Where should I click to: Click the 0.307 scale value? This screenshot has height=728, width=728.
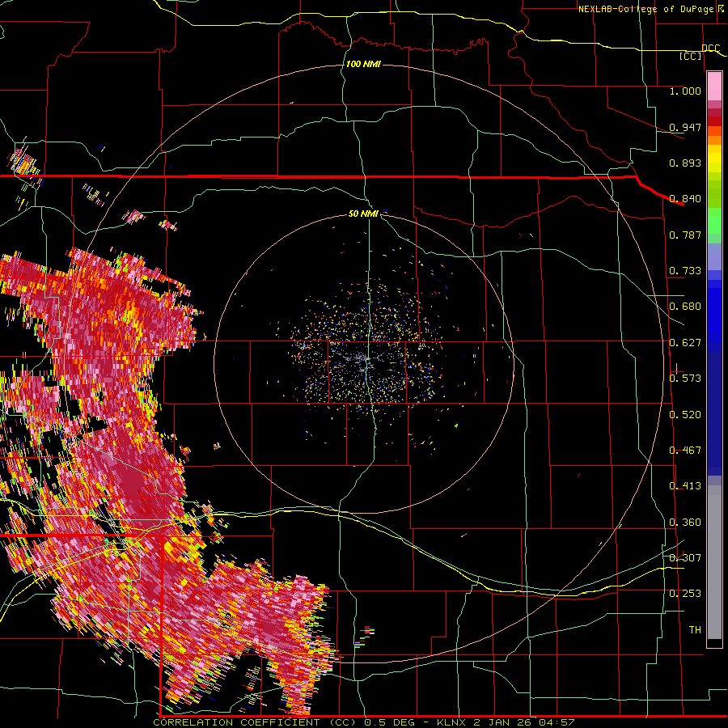(x=685, y=558)
